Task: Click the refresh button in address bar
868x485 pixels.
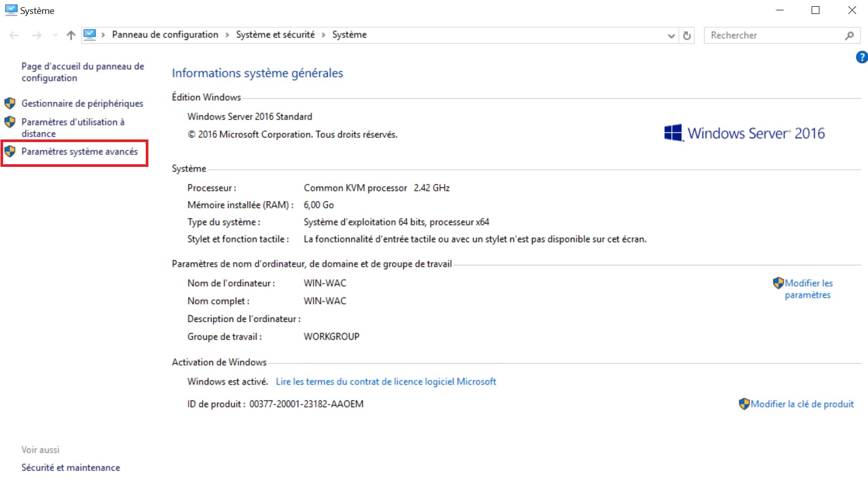Action: (x=687, y=36)
